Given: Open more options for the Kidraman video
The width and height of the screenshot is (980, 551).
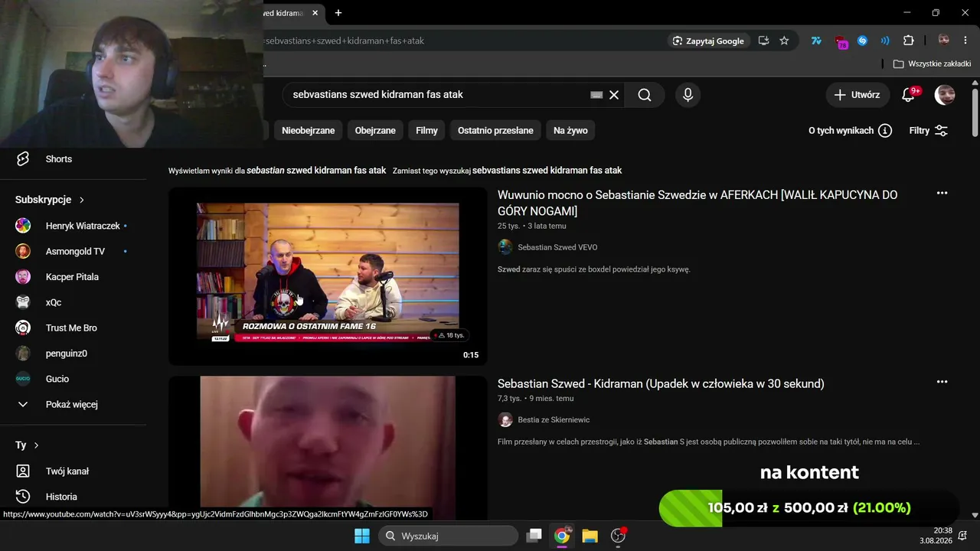Looking at the screenshot, I should point(942,382).
